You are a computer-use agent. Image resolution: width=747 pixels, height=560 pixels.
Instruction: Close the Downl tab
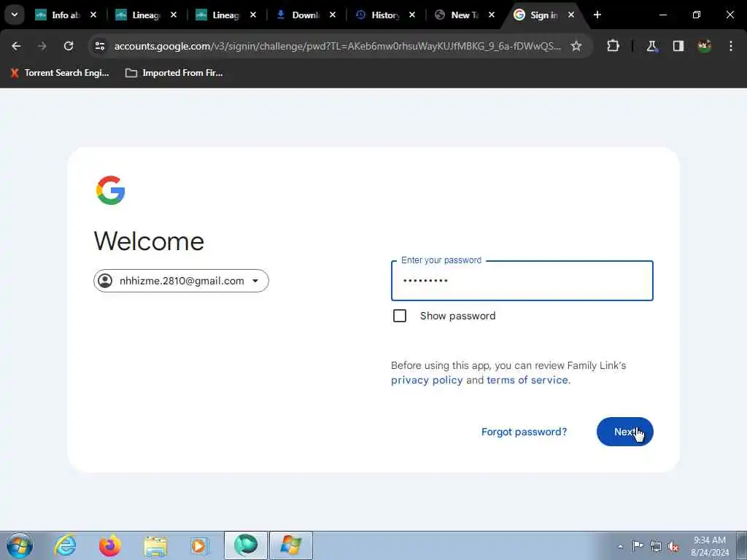point(333,15)
